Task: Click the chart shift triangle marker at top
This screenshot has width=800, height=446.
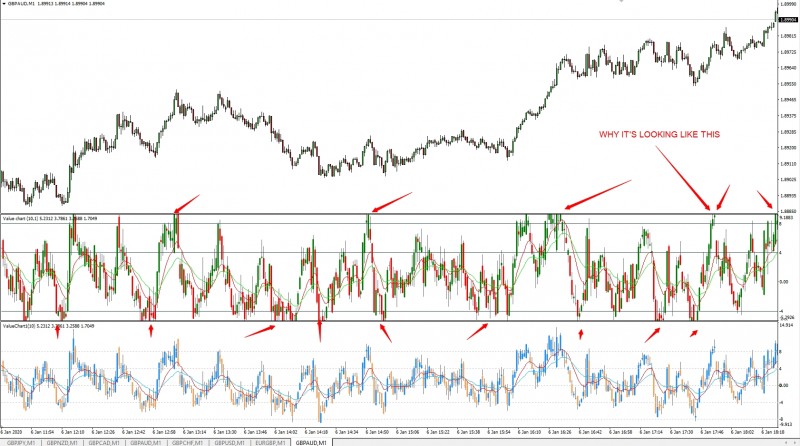Action: click(621, 1)
